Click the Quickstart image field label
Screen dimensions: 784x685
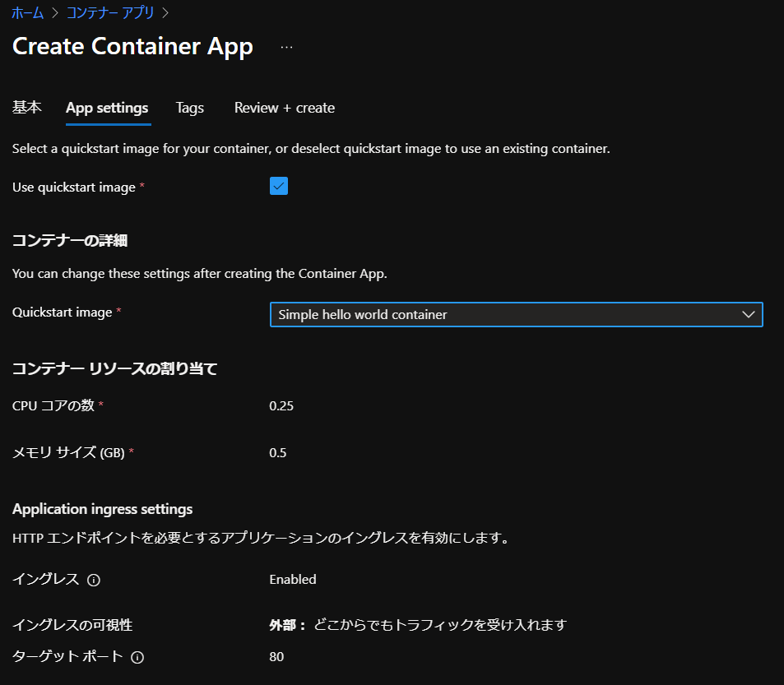(x=62, y=312)
